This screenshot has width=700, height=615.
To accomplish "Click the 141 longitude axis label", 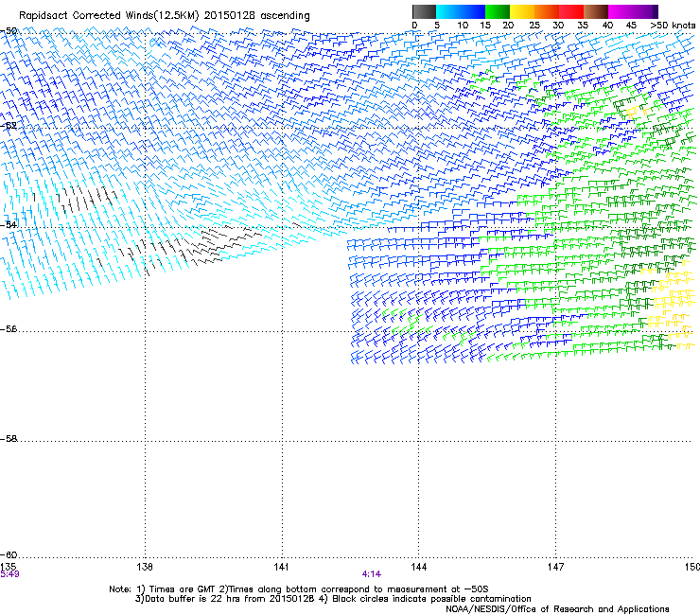I will (x=282, y=567).
